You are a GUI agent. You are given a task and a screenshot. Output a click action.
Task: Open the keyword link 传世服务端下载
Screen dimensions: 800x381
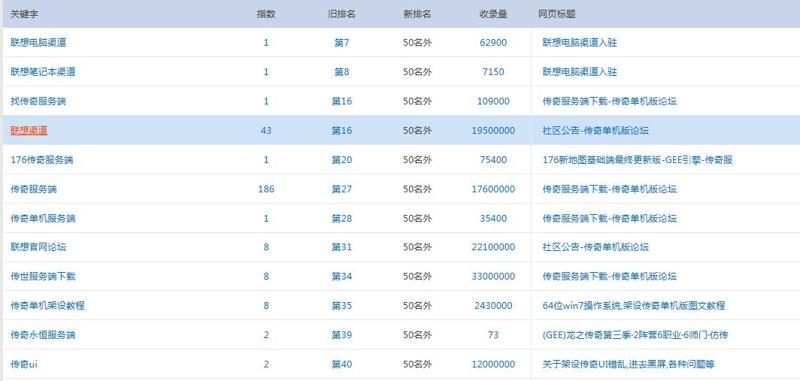43,276
